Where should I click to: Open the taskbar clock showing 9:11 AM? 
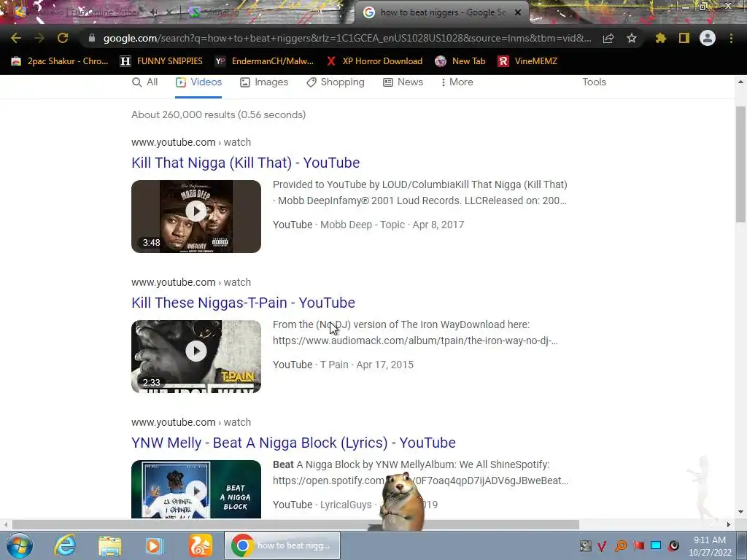pyautogui.click(x=710, y=546)
